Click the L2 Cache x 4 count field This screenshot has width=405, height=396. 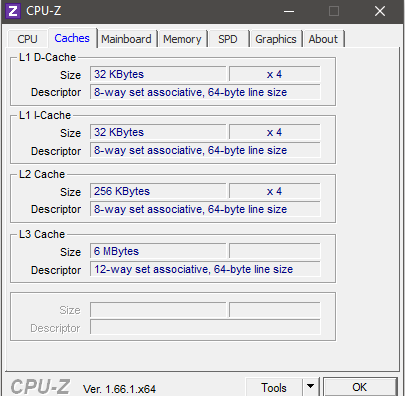click(275, 191)
